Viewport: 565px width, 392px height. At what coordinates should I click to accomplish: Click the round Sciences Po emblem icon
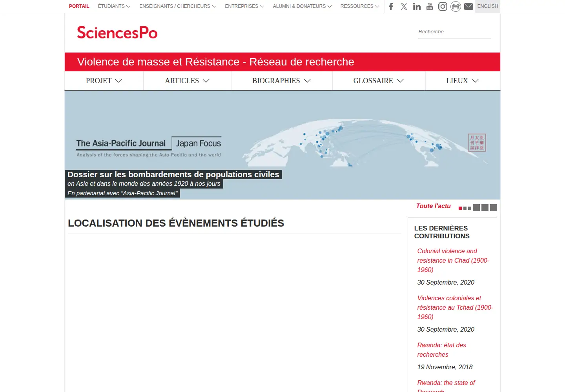(456, 6)
